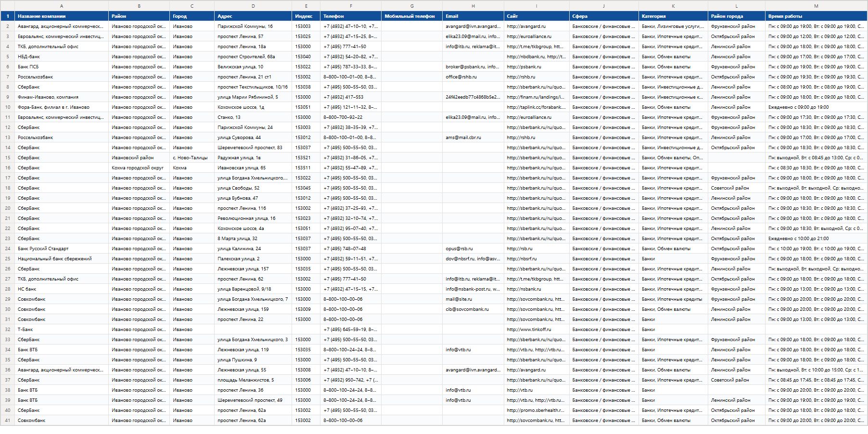This screenshot has width=868, height=434.
Task: Click email cell 'ams@mail.cbr.ru'
Action: 473,137
